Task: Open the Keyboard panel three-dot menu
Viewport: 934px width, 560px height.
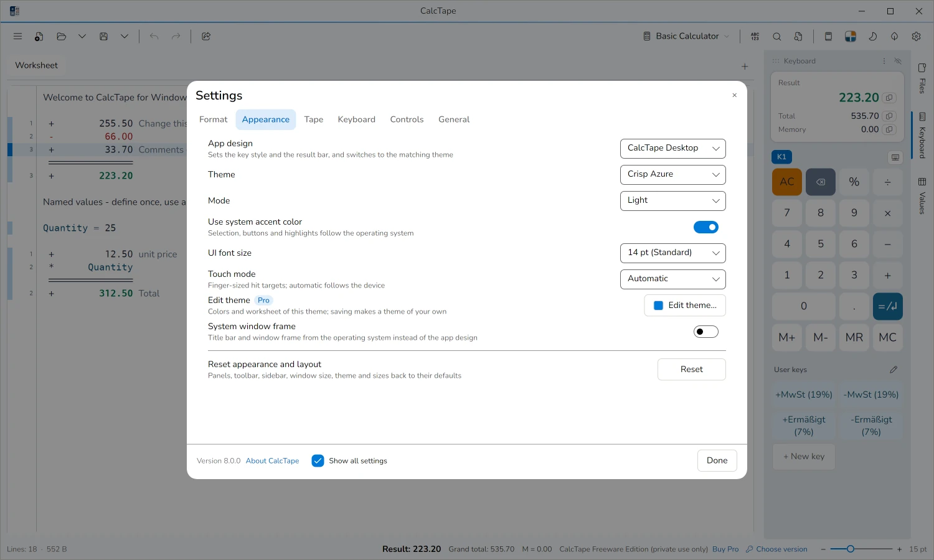Action: 884,61
